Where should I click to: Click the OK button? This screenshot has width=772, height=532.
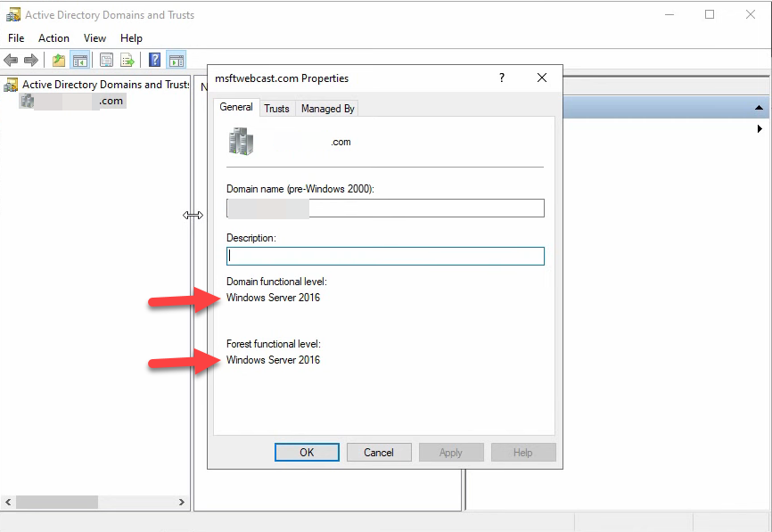(307, 453)
